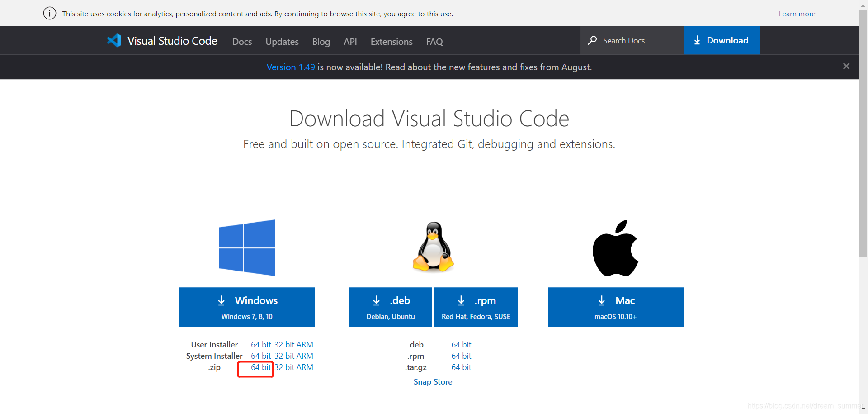Dismiss the version 1.49 banner

(x=846, y=67)
